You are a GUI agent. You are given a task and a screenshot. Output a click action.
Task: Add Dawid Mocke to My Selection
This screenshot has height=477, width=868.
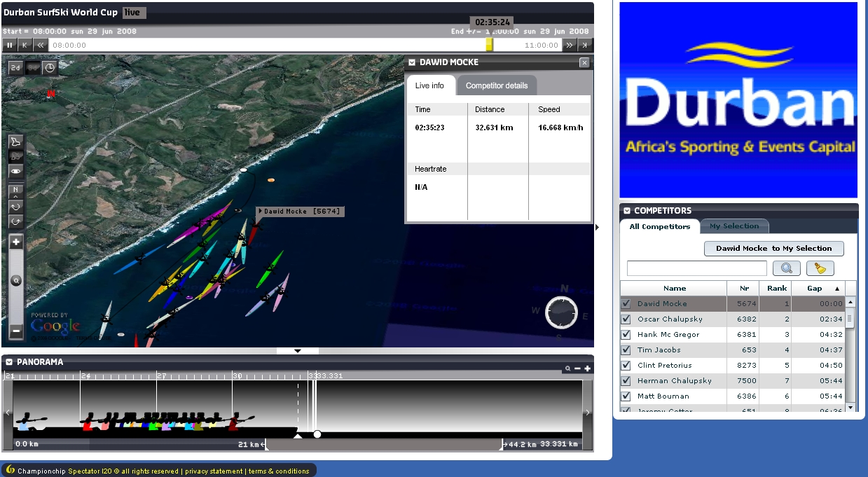[x=773, y=249]
